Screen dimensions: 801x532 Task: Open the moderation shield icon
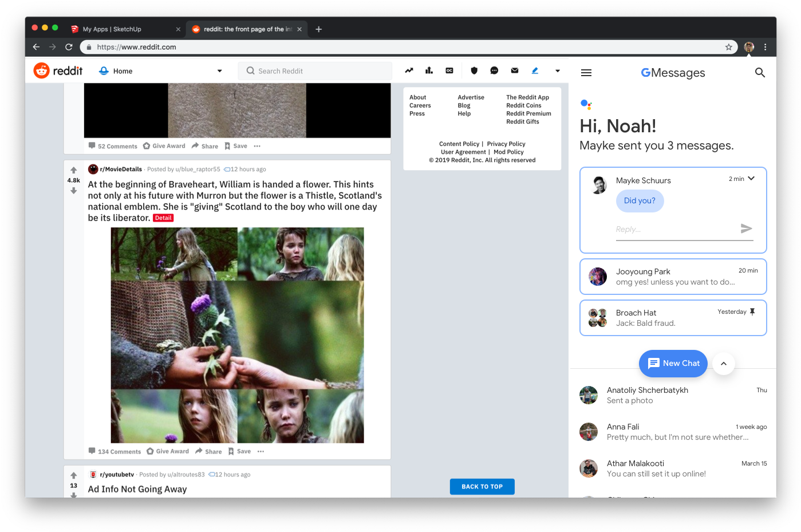click(x=474, y=70)
